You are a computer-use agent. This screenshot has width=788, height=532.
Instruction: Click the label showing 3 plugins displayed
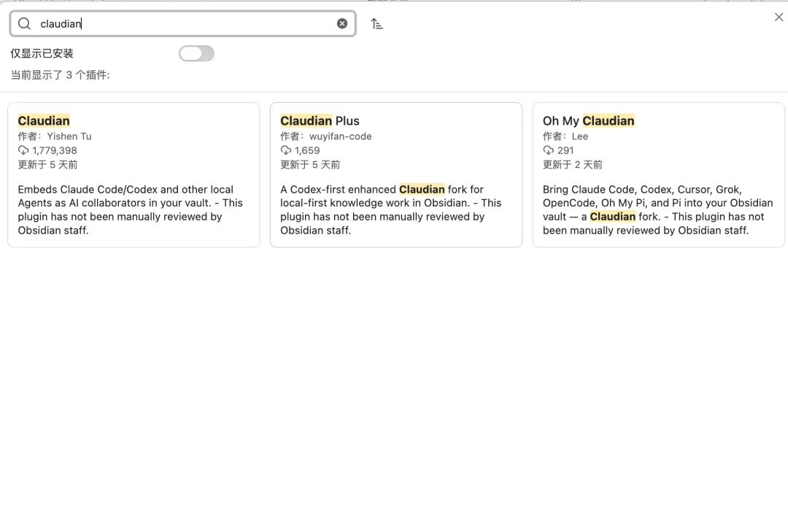click(61, 75)
